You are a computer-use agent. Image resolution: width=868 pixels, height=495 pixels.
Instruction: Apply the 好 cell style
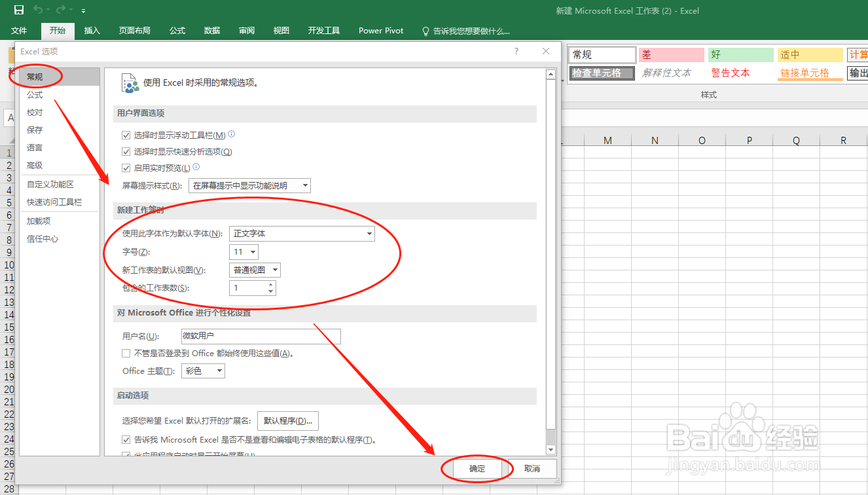pyautogui.click(x=741, y=55)
